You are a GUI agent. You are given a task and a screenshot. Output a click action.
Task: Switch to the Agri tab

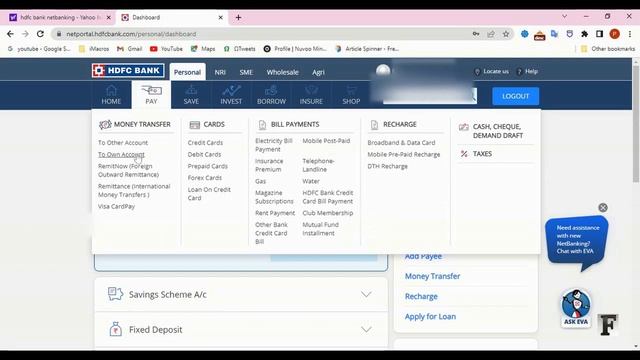(318, 72)
